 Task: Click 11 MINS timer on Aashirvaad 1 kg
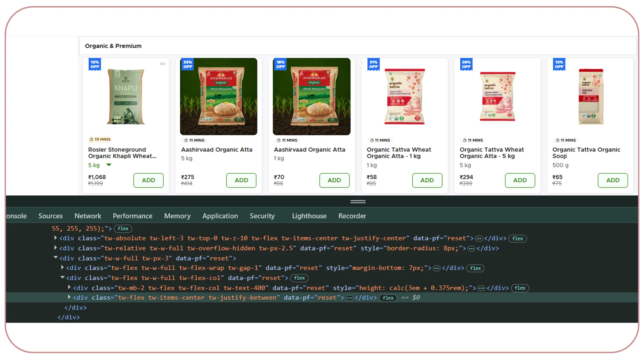pos(287,140)
